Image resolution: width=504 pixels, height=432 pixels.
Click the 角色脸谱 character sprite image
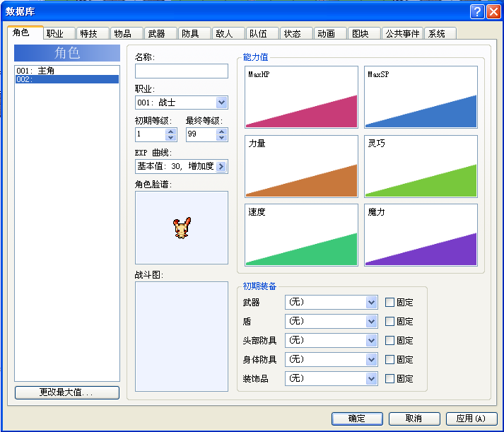click(x=182, y=228)
